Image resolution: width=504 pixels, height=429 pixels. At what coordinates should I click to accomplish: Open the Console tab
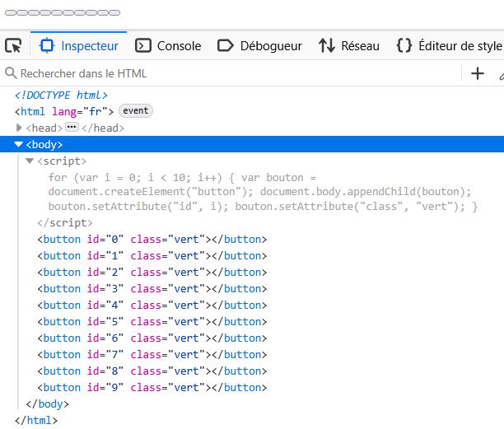click(x=168, y=45)
